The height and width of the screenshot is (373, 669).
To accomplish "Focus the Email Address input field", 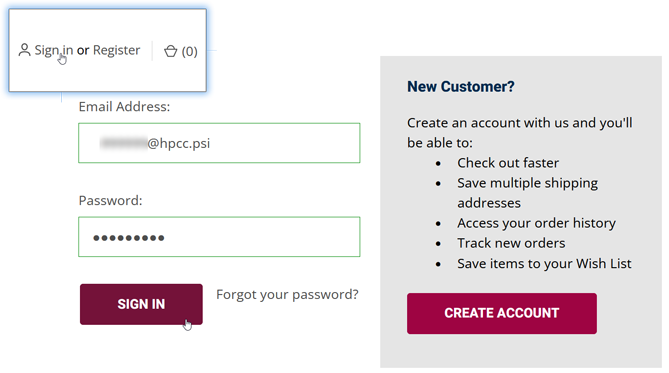I will tap(219, 143).
